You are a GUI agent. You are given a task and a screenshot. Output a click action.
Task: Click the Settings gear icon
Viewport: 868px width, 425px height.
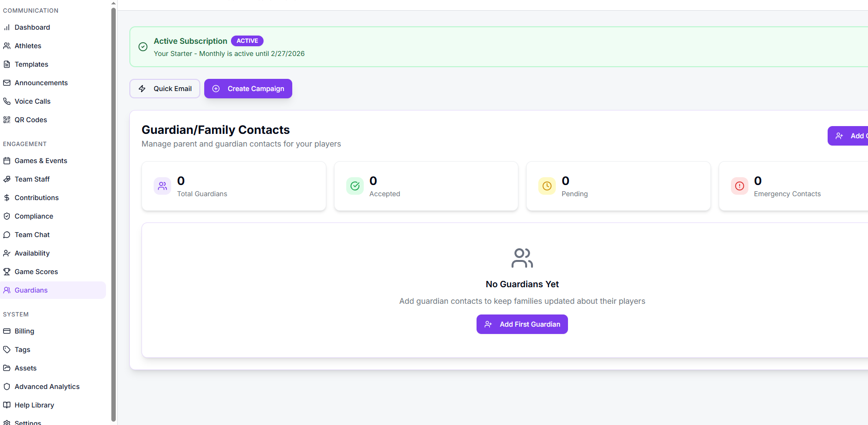pos(7,423)
